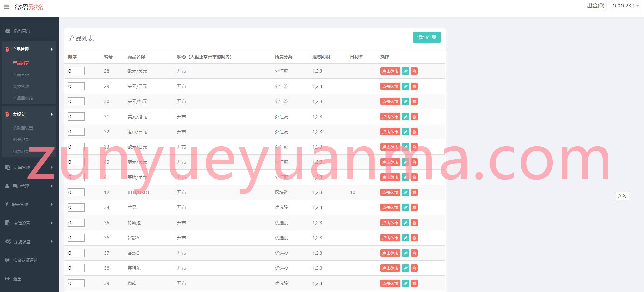Image resolution: width=644 pixels, height=292 pixels.
Task: Edit product 欧元/美元 with pencil icon
Action: pos(405,71)
